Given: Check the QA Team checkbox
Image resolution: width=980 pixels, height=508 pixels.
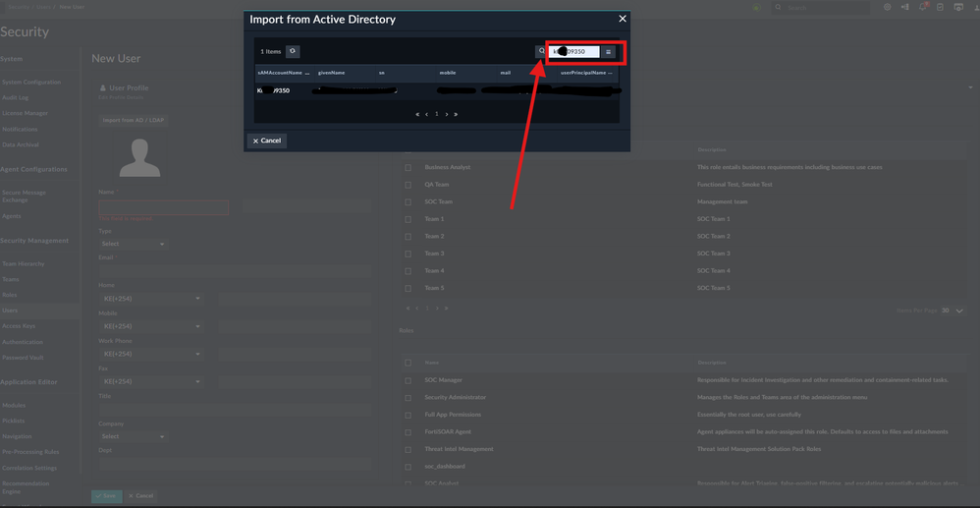Looking at the screenshot, I should tap(408, 185).
